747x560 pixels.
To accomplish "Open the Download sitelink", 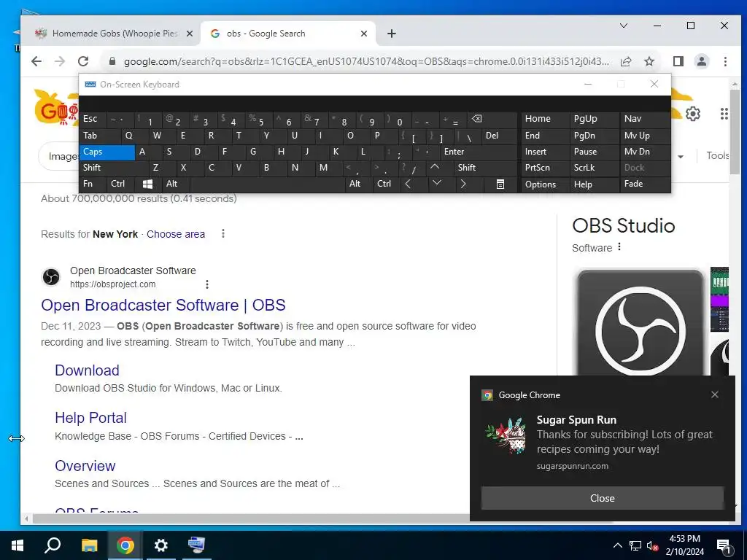I will 88,370.
